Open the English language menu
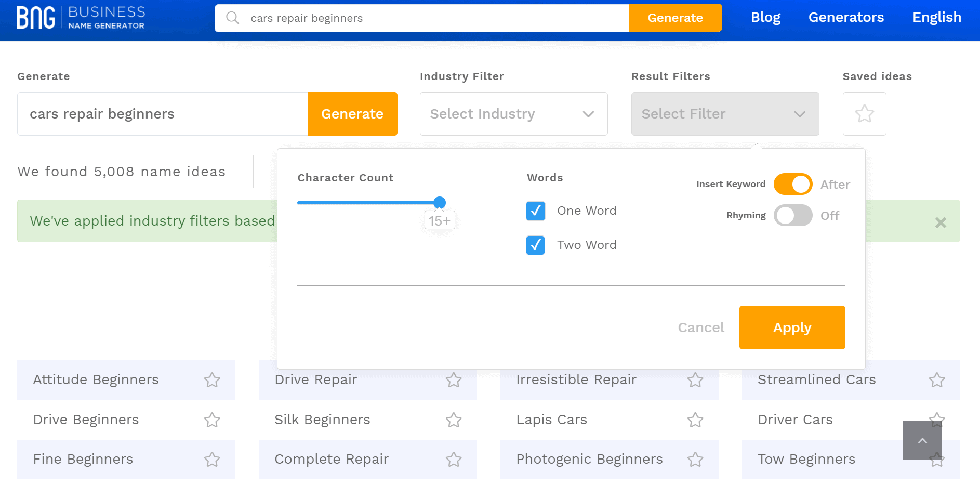This screenshot has height=485, width=980. [936, 18]
